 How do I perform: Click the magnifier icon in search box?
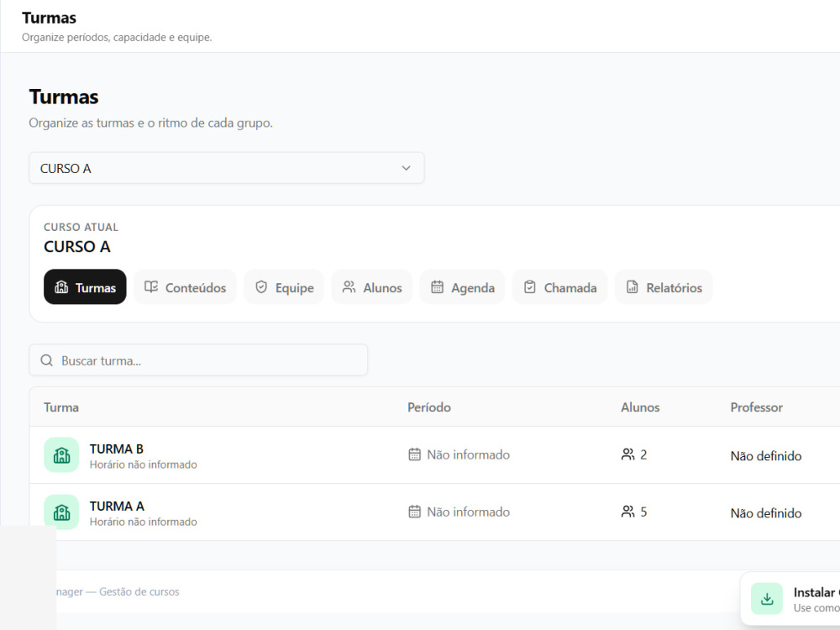click(x=46, y=360)
